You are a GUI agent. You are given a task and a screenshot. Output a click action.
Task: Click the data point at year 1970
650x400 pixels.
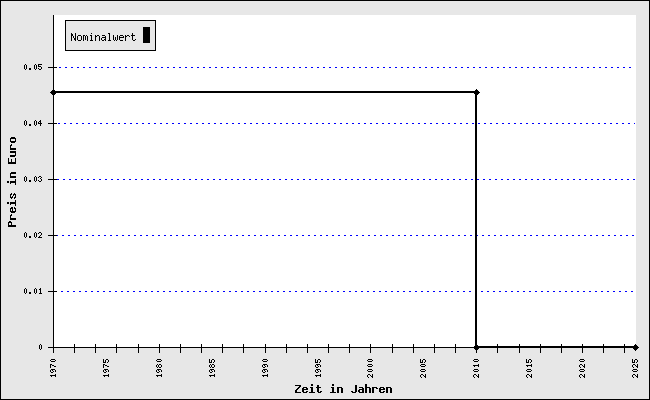[53, 92]
